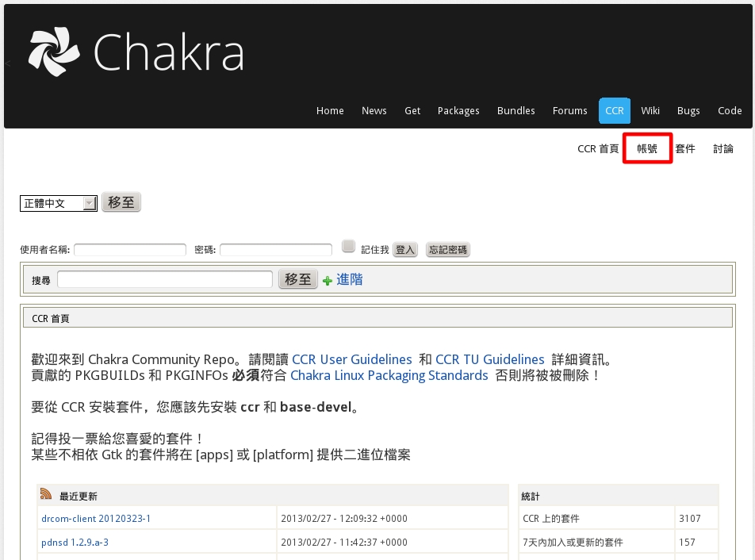Open the 正體中文 language dropdown

[x=58, y=203]
